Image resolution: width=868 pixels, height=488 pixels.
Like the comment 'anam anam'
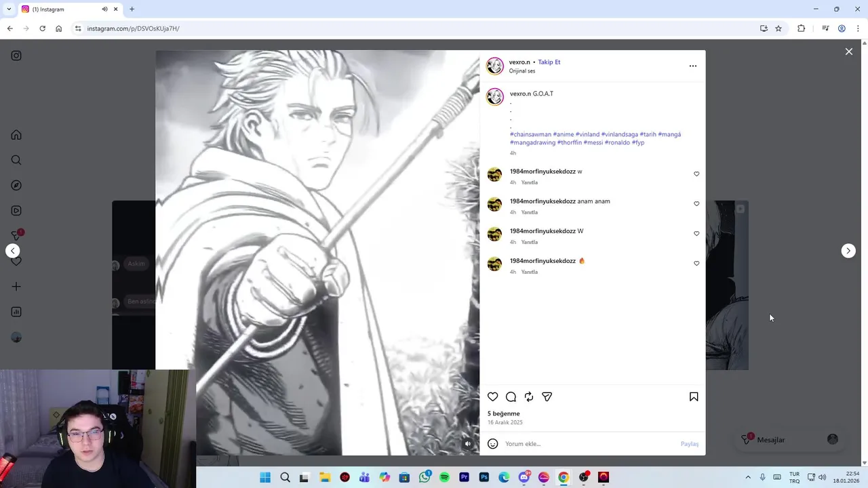[x=696, y=204]
